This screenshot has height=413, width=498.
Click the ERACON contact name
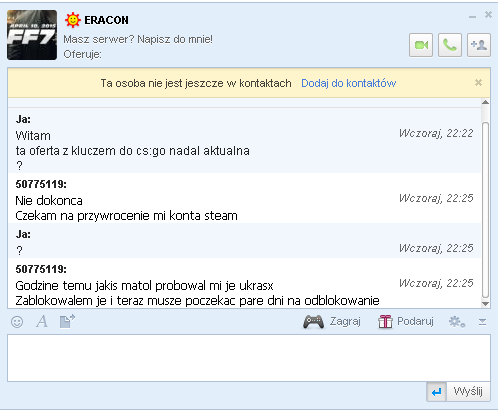[106, 20]
